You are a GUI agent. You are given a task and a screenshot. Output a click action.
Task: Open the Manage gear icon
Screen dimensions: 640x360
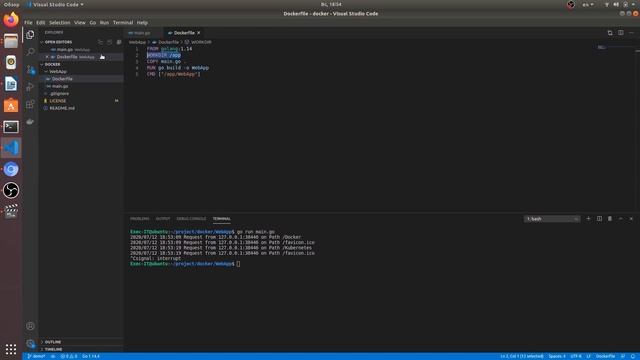click(30, 343)
